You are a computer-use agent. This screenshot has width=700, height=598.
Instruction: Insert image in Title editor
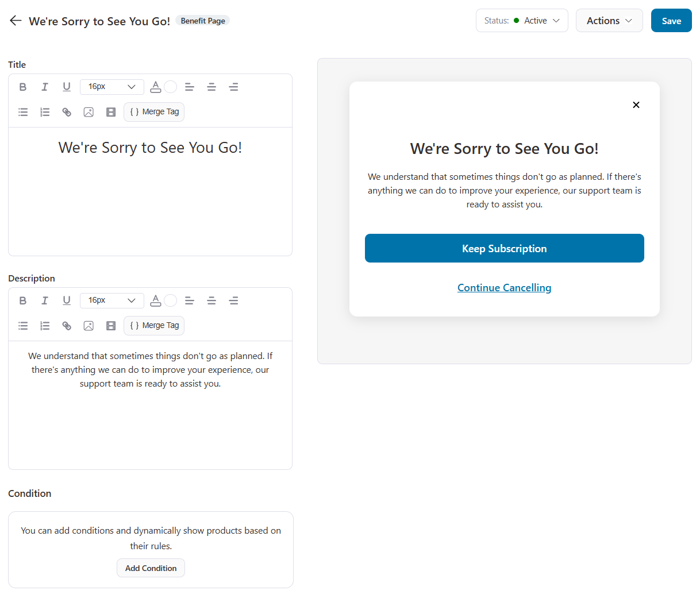point(89,112)
